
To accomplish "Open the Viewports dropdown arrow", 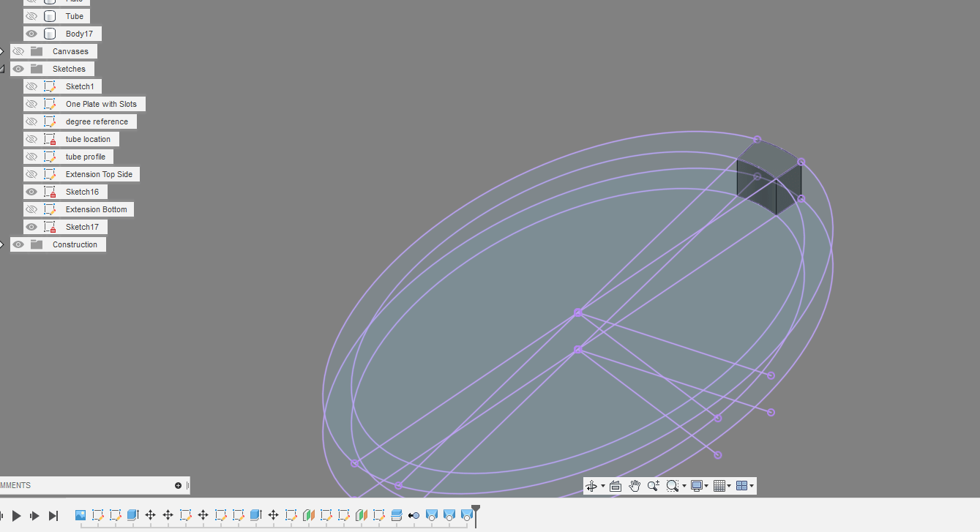I will tap(752, 486).
